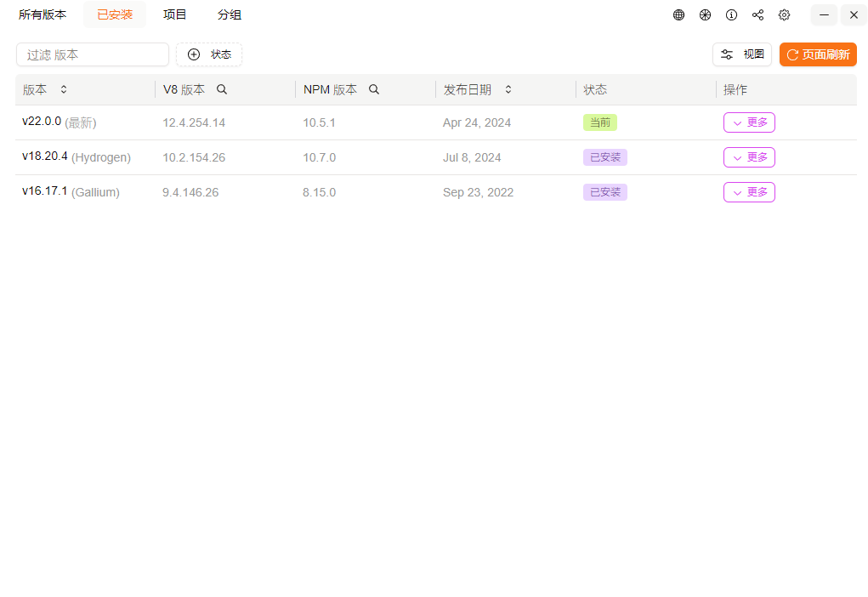Expand 更多 menu for v22.0.0
This screenshot has width=868, height=597.
pyautogui.click(x=749, y=122)
